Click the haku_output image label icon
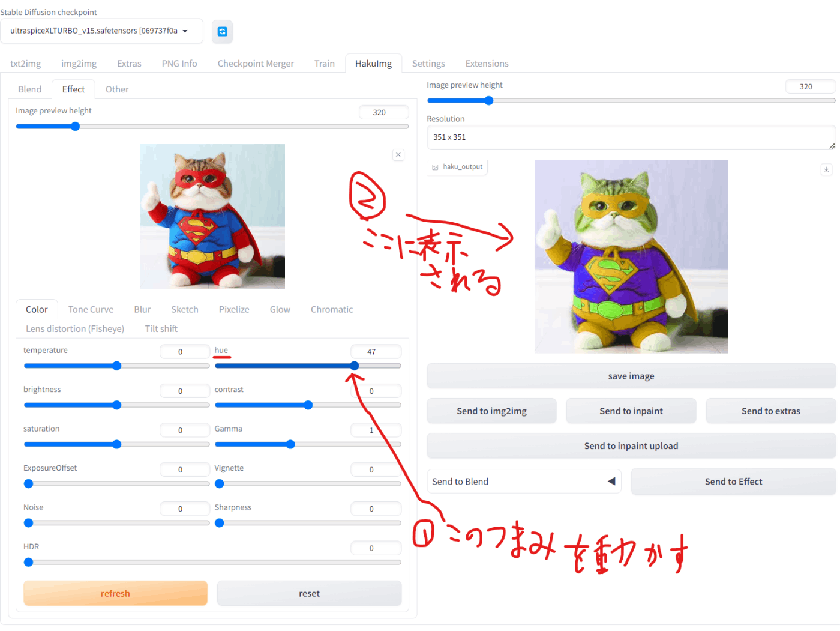 coord(435,167)
